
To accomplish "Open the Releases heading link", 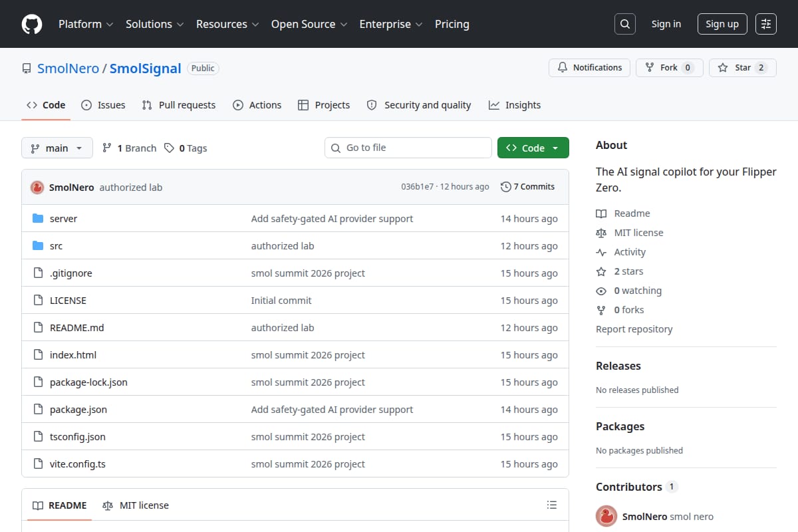I will point(618,366).
